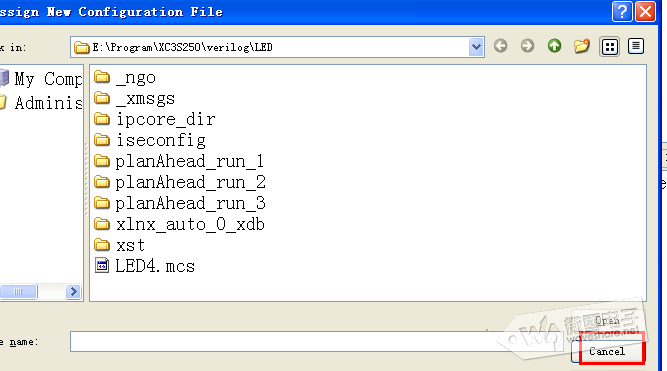The image size is (667, 371).
Task: Open My Computer in the sidebar
Action: tap(42, 79)
